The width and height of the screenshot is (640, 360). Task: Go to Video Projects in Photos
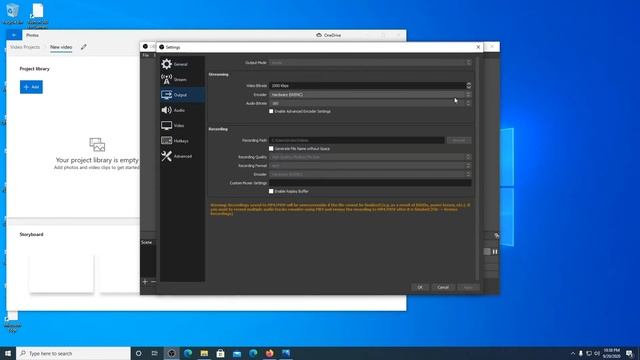click(x=25, y=47)
